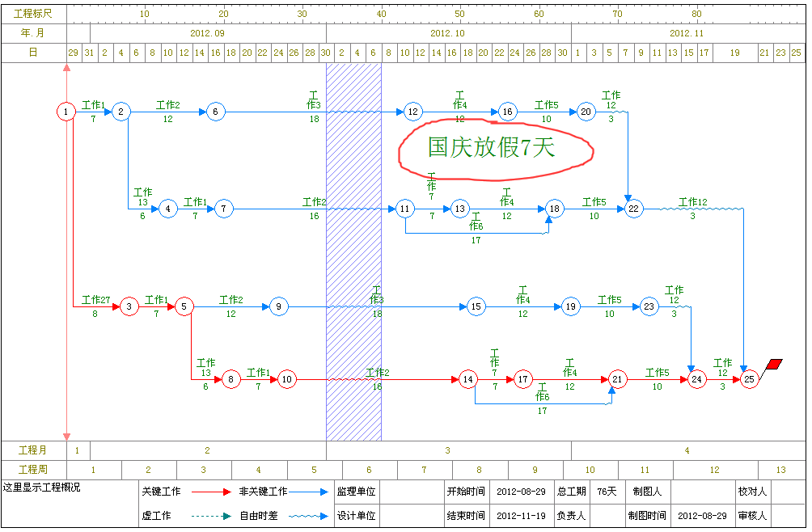Select critical node 3

[129, 306]
